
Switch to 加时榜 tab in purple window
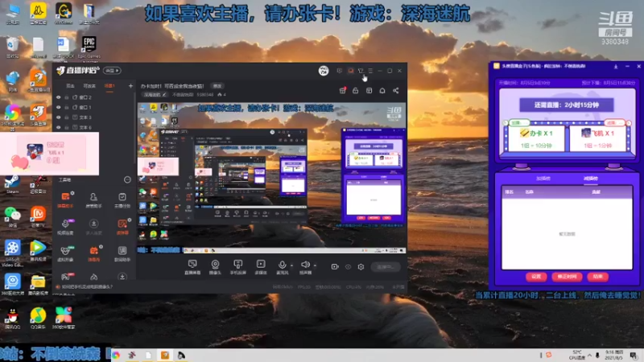pos(543,179)
